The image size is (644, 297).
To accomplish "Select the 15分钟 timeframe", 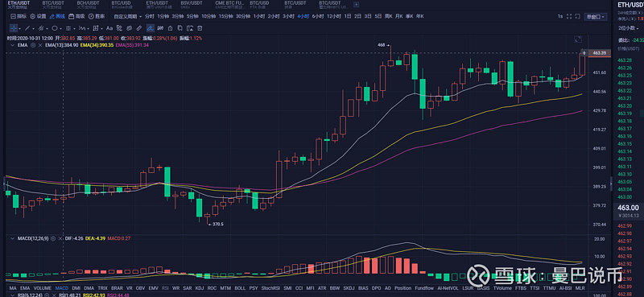I will click(x=225, y=16).
